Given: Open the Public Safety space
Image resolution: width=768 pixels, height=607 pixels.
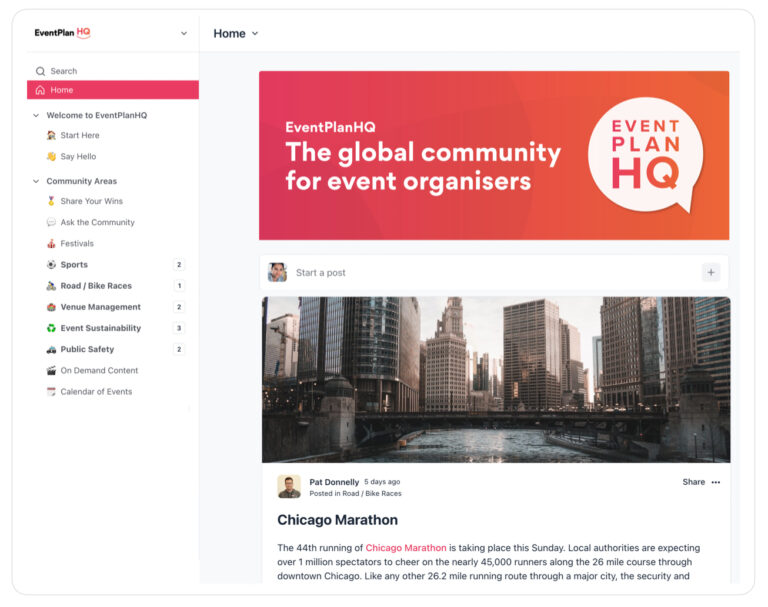Looking at the screenshot, I should (x=87, y=349).
